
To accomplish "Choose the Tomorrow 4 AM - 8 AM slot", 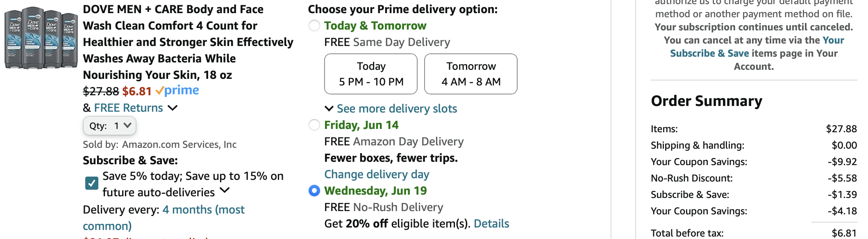I will coord(471,74).
